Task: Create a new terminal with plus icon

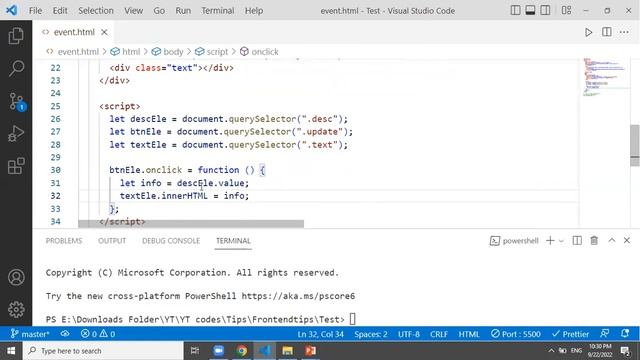Action: click(550, 241)
